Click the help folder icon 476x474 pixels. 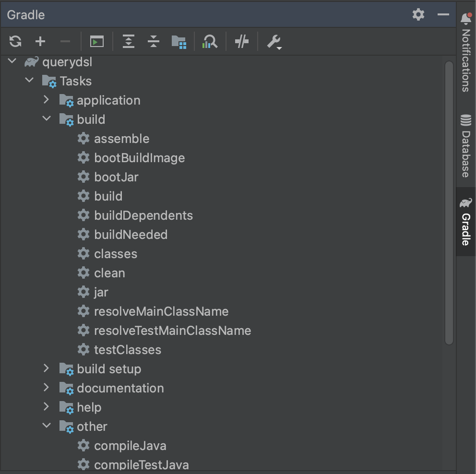[66, 407]
